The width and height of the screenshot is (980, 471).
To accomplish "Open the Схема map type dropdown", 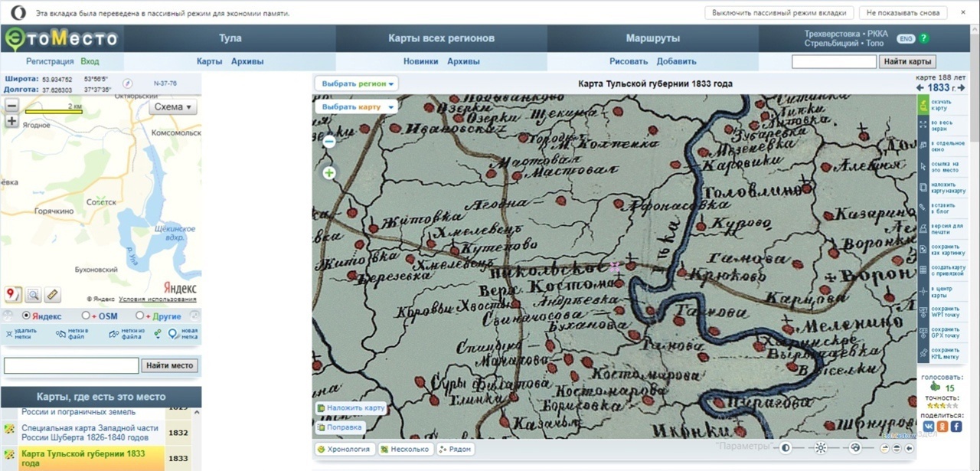I will [x=173, y=107].
